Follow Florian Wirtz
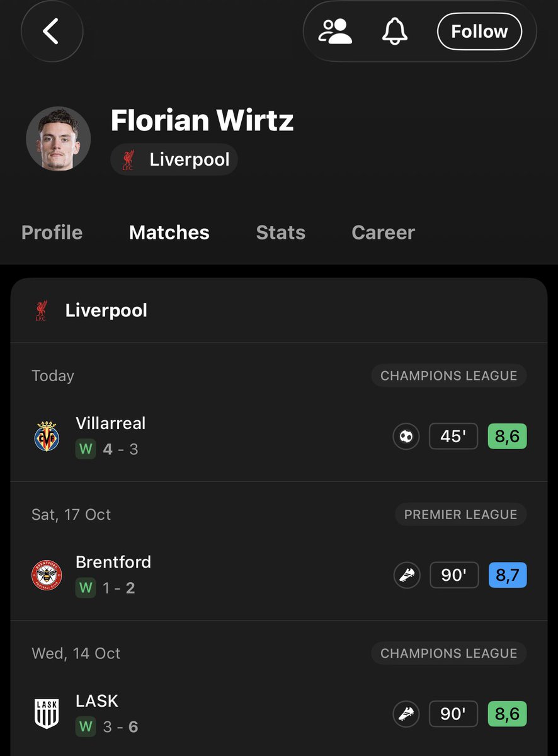Viewport: 558px width, 756px height. coord(479,31)
